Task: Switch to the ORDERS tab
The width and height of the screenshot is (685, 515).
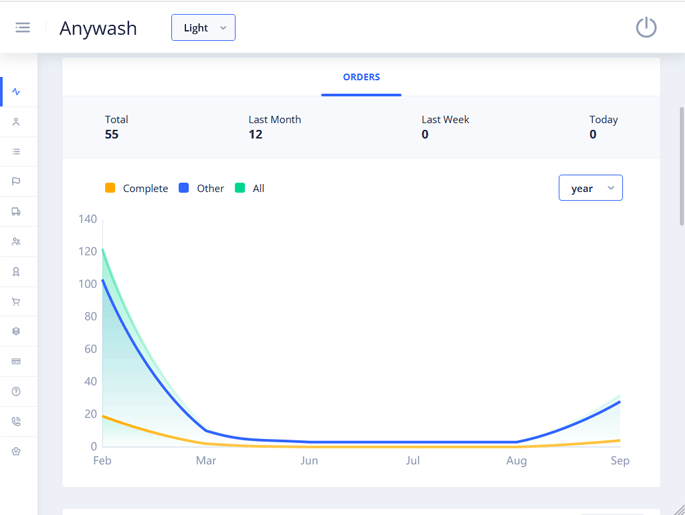Action: tap(361, 77)
